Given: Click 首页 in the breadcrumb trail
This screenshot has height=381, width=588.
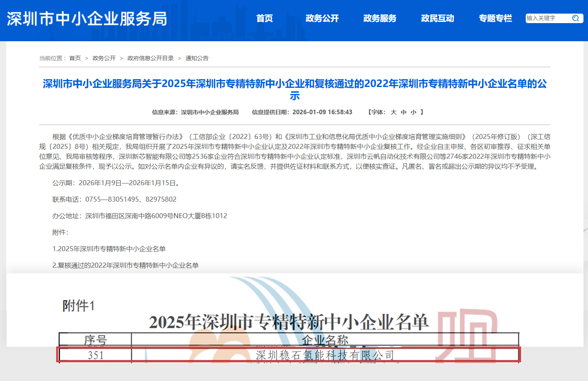Looking at the screenshot, I should pyautogui.click(x=75, y=58).
